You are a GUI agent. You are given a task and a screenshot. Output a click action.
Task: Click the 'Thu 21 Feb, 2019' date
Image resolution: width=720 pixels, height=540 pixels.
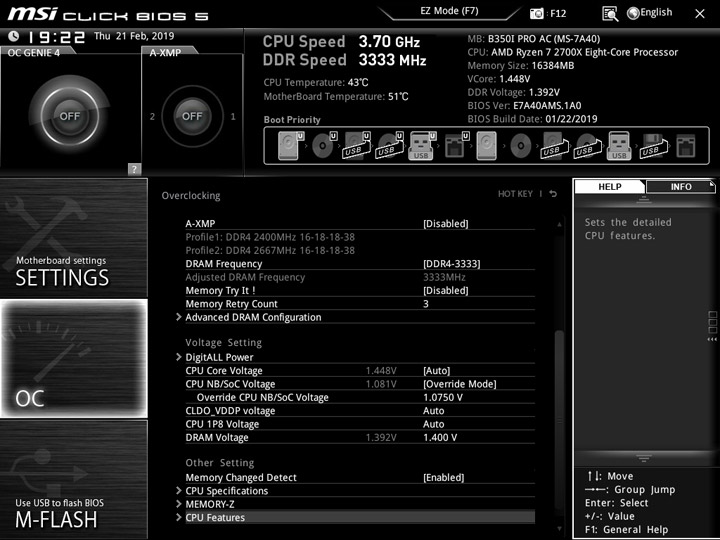134,36
